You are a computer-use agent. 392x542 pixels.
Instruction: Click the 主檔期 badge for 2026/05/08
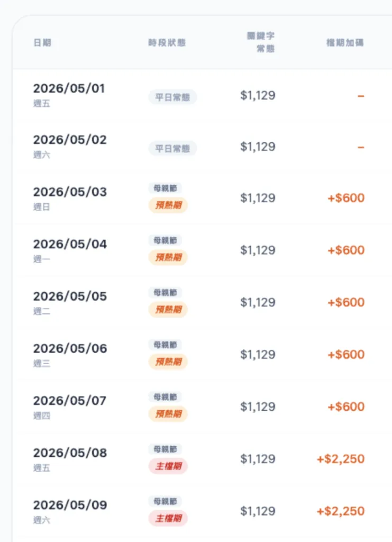coord(168,466)
